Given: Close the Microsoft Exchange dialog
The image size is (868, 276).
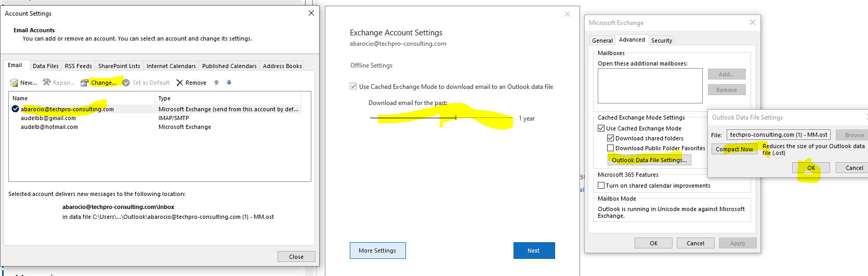Looking at the screenshot, I should point(753,22).
